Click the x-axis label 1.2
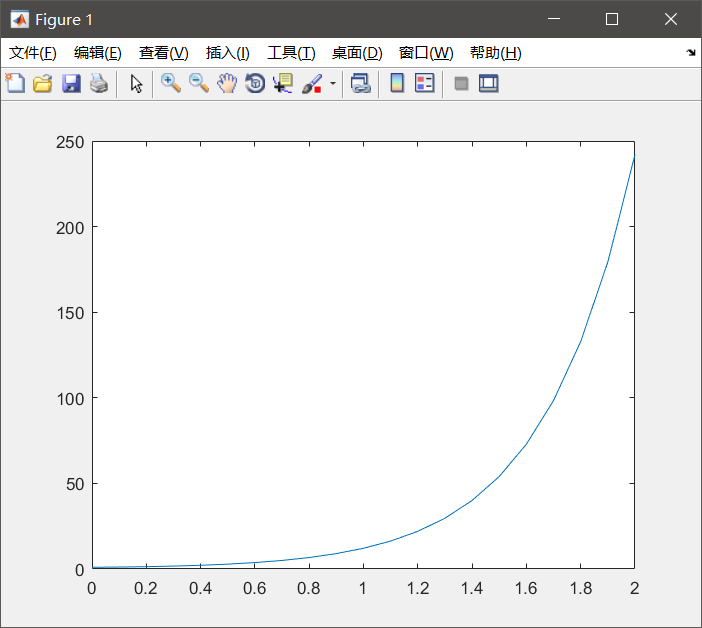The width and height of the screenshot is (702, 628). (x=418, y=588)
